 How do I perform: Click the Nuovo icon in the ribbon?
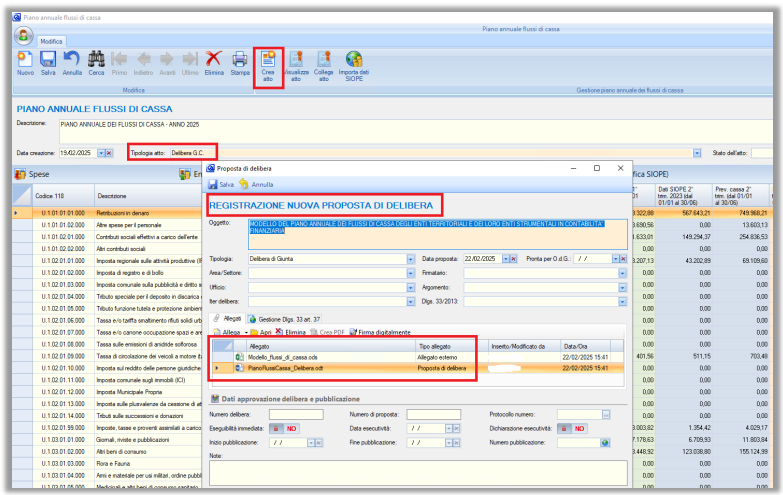24,61
